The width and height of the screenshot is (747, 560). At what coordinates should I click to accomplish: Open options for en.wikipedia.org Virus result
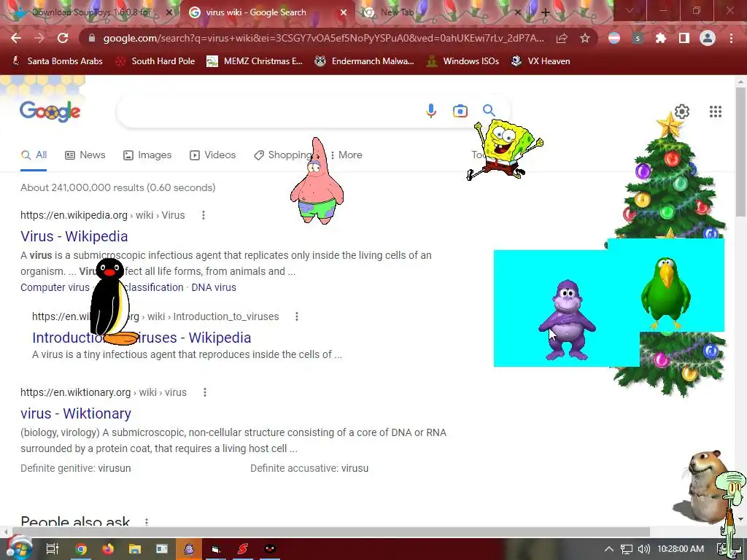pos(204,215)
